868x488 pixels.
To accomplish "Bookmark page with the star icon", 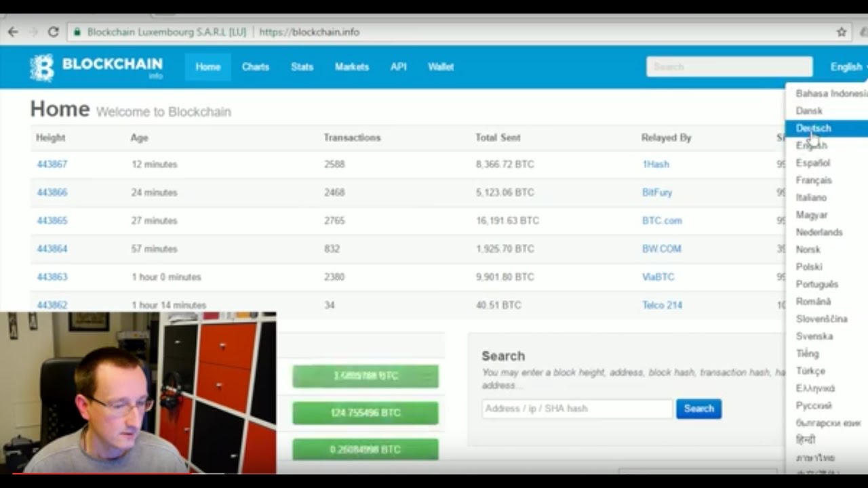I will (842, 32).
